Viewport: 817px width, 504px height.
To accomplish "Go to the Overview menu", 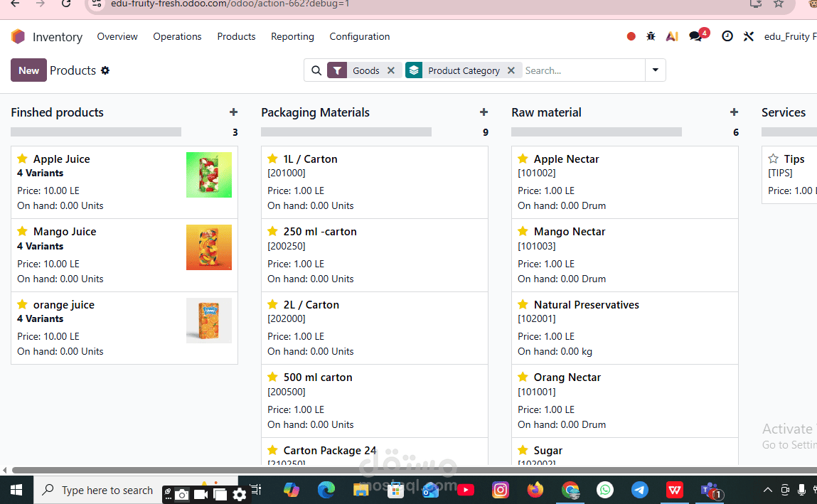I will 117,36.
